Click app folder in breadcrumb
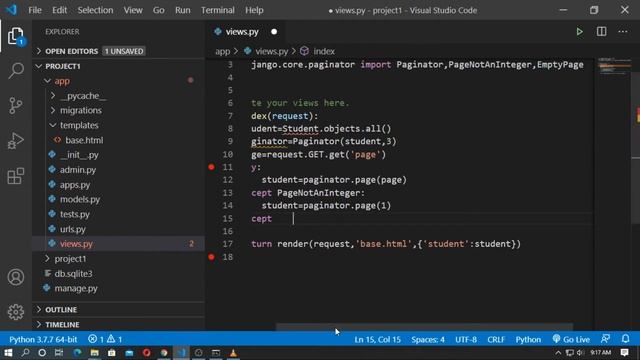The height and width of the screenshot is (360, 640). pyautogui.click(x=222, y=51)
